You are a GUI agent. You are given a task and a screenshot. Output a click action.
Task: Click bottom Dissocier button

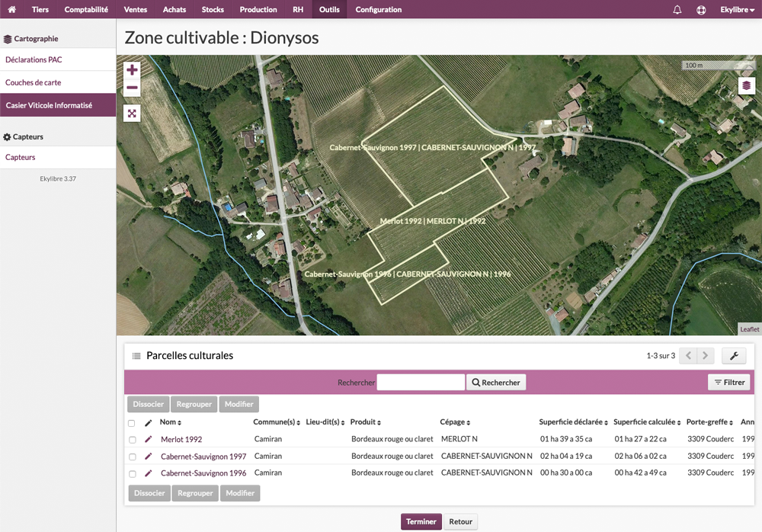[149, 493]
